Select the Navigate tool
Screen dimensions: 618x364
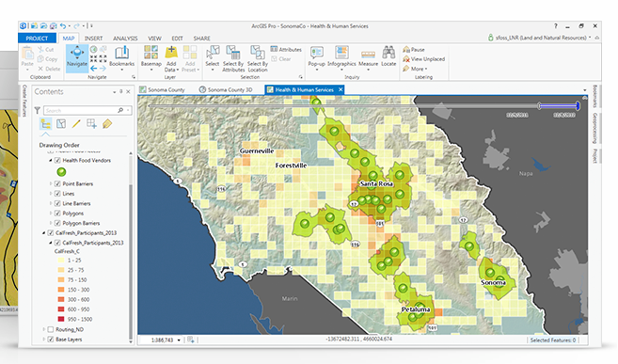coord(77,58)
